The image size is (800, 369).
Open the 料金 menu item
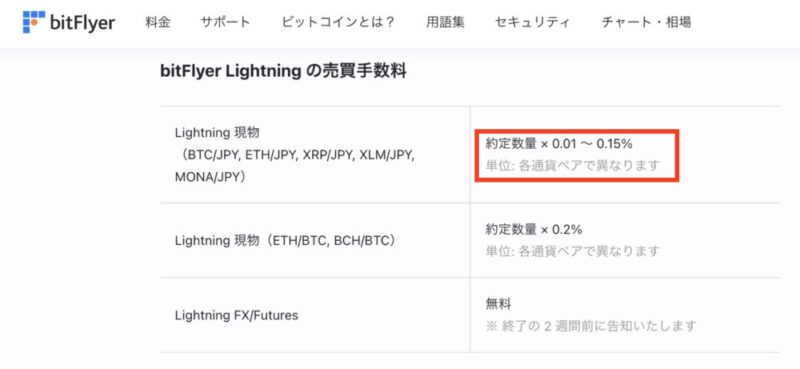click(158, 22)
